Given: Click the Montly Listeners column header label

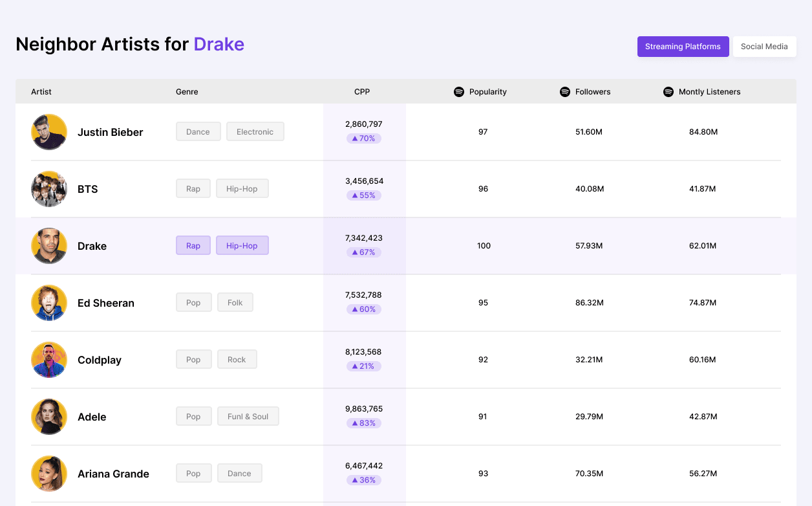Looking at the screenshot, I should click(x=710, y=92).
